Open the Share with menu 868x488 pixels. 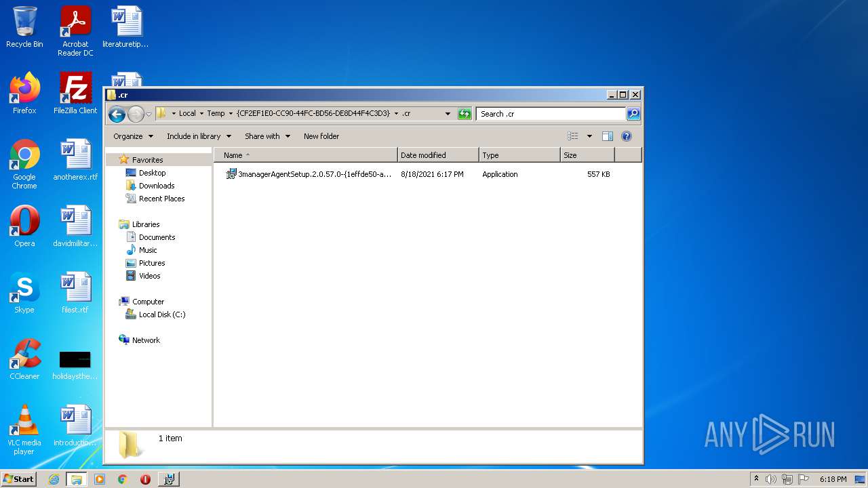(267, 136)
